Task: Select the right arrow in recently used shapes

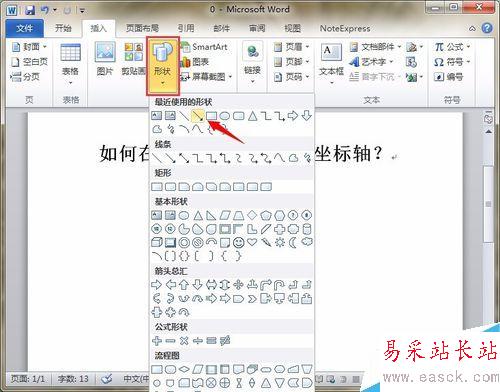Action: 293,116
